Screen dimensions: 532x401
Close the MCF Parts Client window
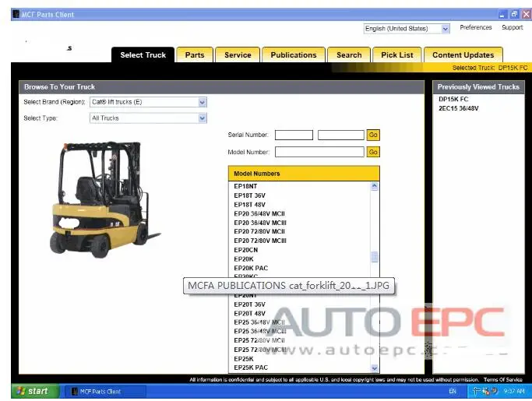pyautogui.click(x=527, y=14)
